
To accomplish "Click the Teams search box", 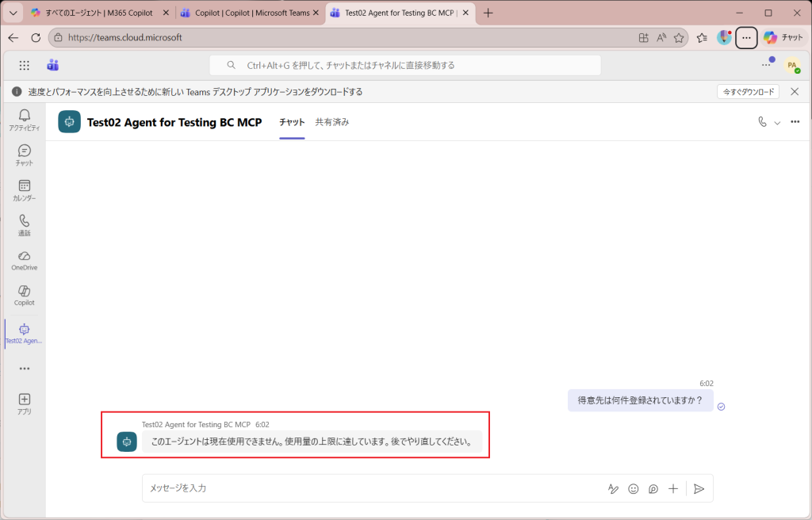I will [404, 65].
